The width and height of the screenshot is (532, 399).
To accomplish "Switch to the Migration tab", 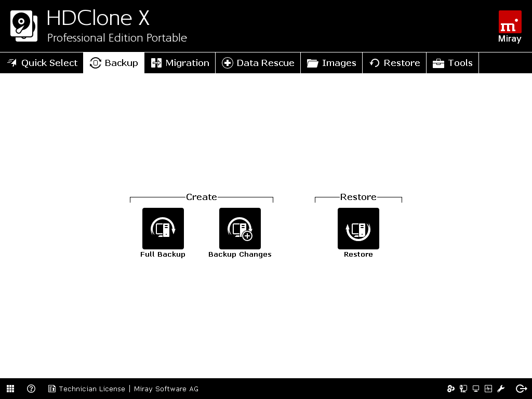I will pos(180,63).
